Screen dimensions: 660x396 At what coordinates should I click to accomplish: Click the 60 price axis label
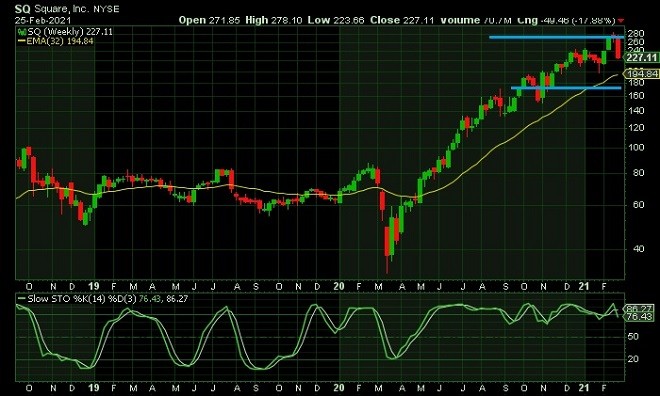(639, 205)
